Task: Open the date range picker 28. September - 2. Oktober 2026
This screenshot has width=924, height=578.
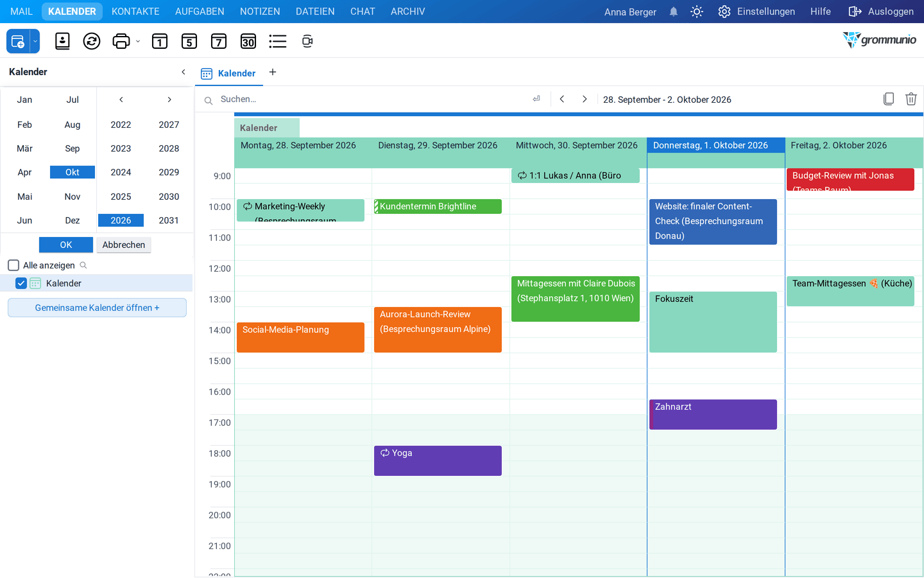Action: coord(667,100)
